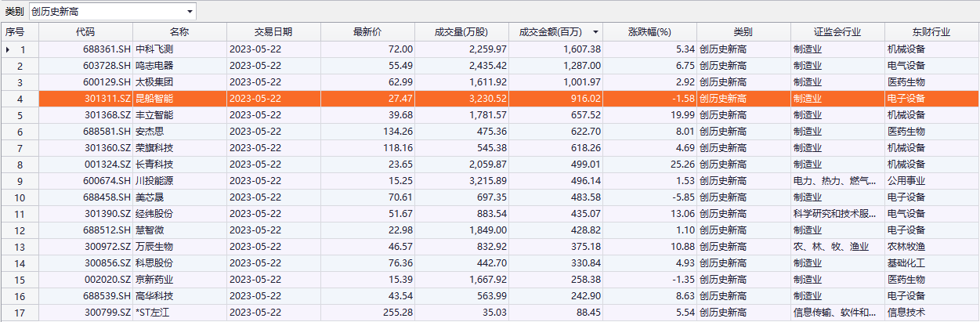Click the 东财行业 column header
This screenshot has width=980, height=322.
point(931,32)
